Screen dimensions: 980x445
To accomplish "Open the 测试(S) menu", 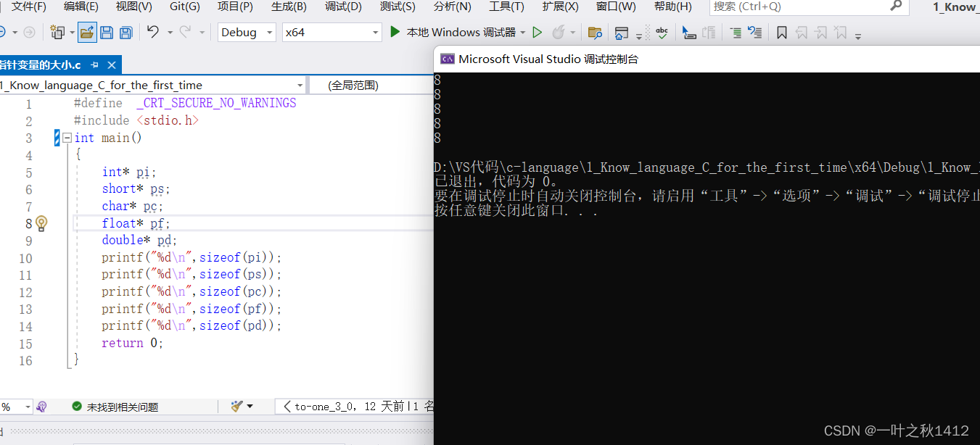I will point(398,7).
